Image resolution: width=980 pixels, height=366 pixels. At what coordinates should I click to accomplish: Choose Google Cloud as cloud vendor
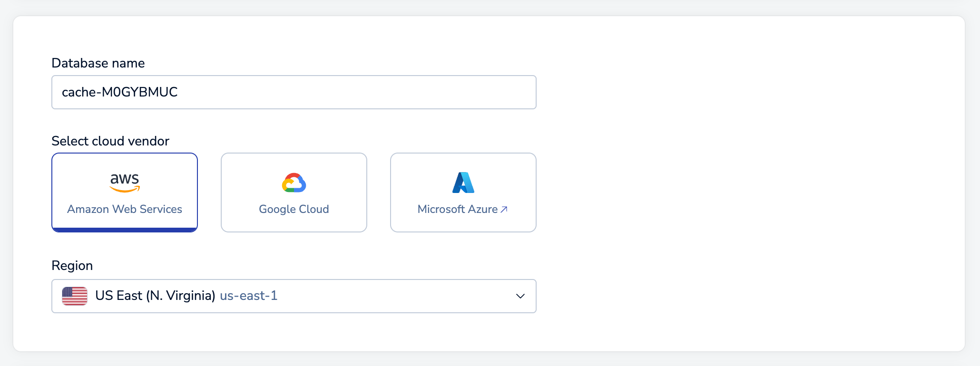[294, 193]
